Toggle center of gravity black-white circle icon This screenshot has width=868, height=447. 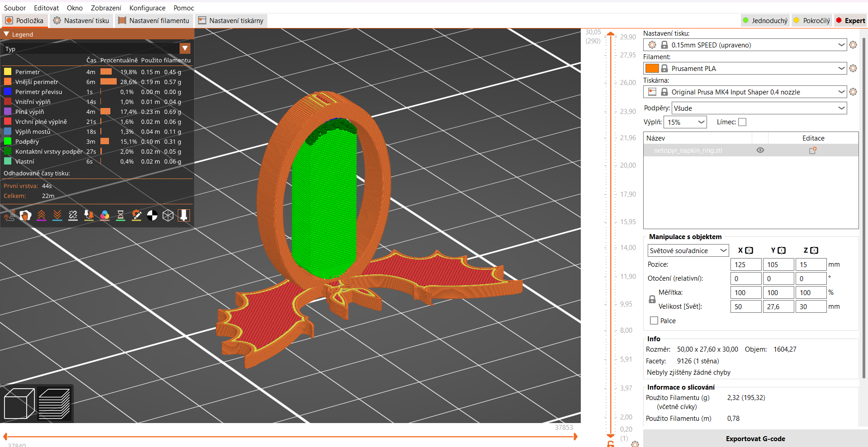click(152, 216)
